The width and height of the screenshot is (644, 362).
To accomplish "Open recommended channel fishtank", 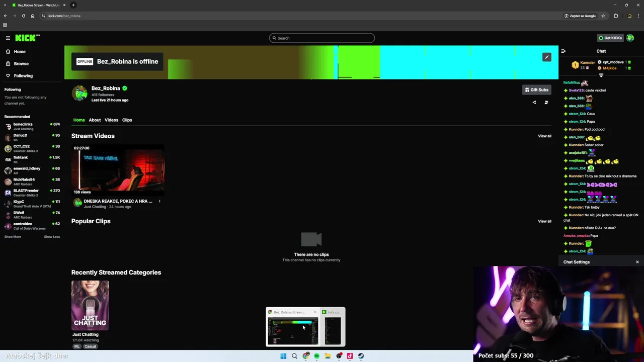I will pyautogui.click(x=32, y=159).
